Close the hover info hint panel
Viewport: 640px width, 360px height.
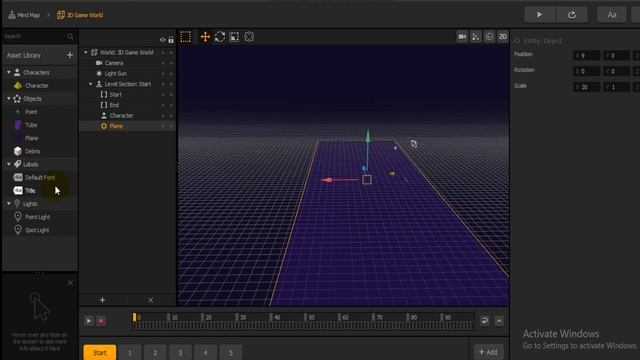tap(70, 282)
